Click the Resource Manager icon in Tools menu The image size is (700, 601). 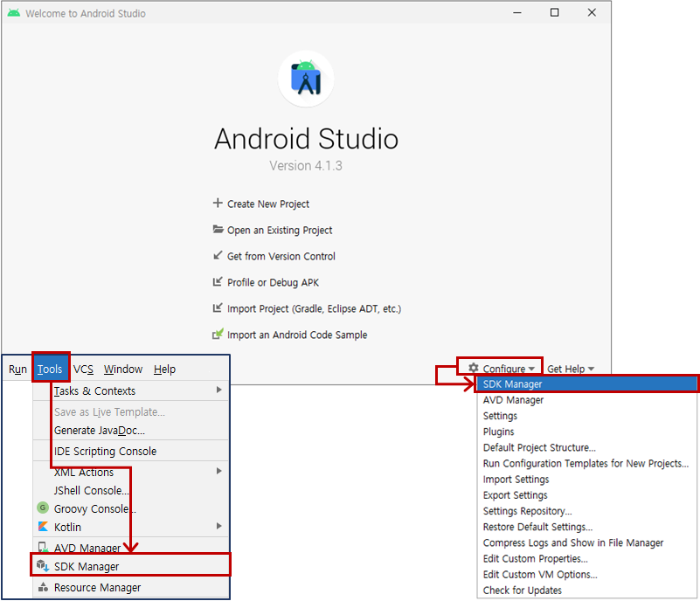click(43, 587)
